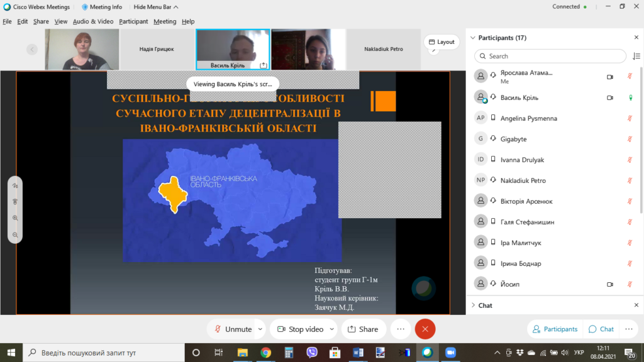Viewport: 644px width, 362px height.
Task: Collapse the Participants (17) section
Action: tap(473, 38)
